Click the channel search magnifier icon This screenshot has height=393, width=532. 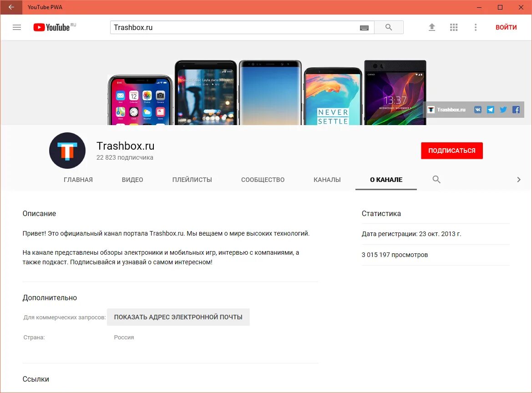point(436,179)
